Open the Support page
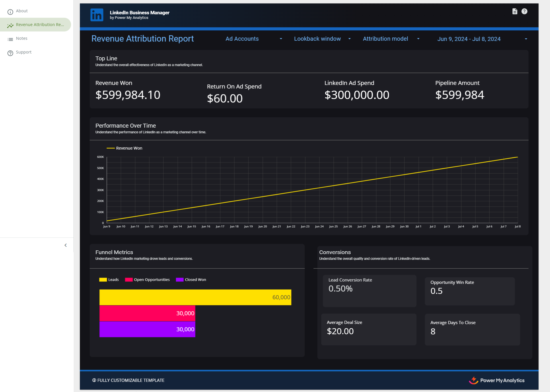The width and height of the screenshot is (550, 392). (36, 52)
